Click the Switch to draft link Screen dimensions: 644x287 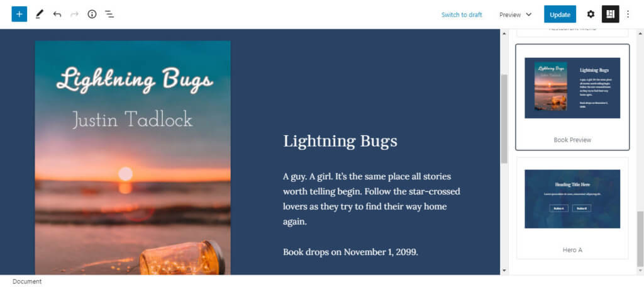pyautogui.click(x=462, y=15)
